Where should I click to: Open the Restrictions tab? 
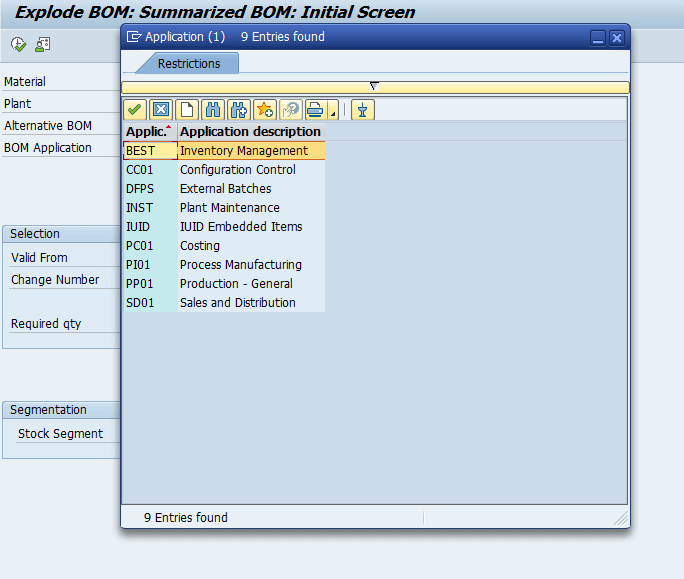point(189,64)
